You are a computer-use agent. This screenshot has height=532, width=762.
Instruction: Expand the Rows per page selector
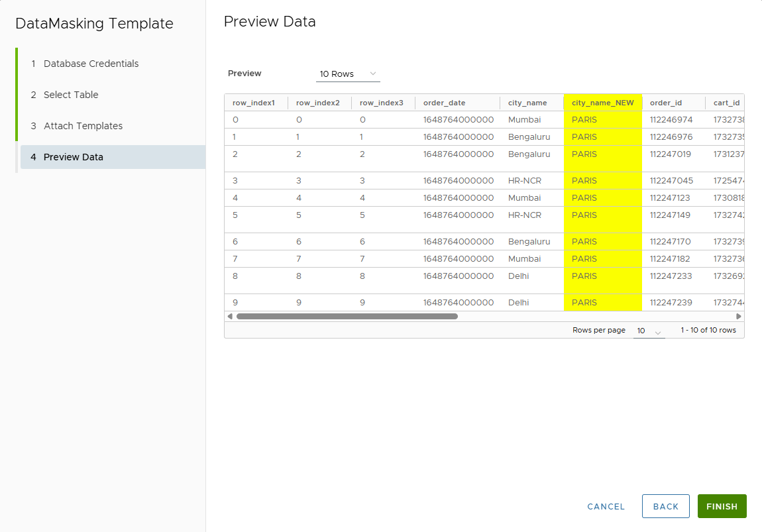tap(649, 331)
